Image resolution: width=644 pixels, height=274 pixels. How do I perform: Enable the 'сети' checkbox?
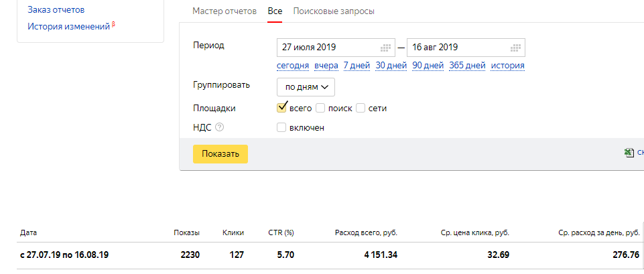point(361,108)
